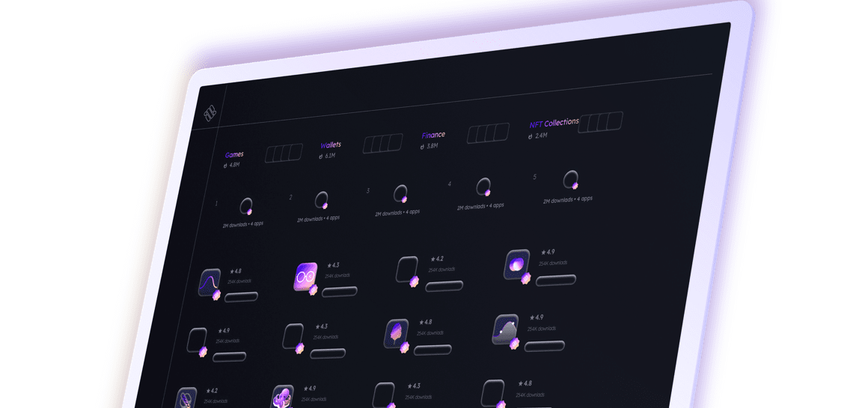Open the empty app tile rated 4.9
This screenshot has height=408, width=868.
(197, 340)
